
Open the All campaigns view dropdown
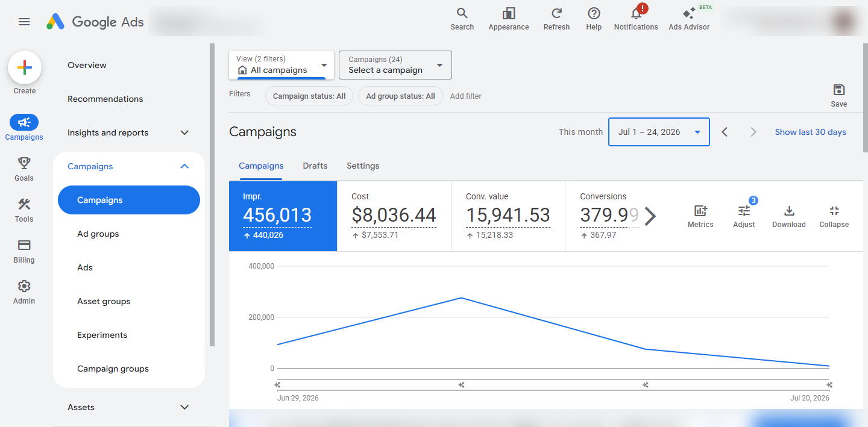click(281, 65)
